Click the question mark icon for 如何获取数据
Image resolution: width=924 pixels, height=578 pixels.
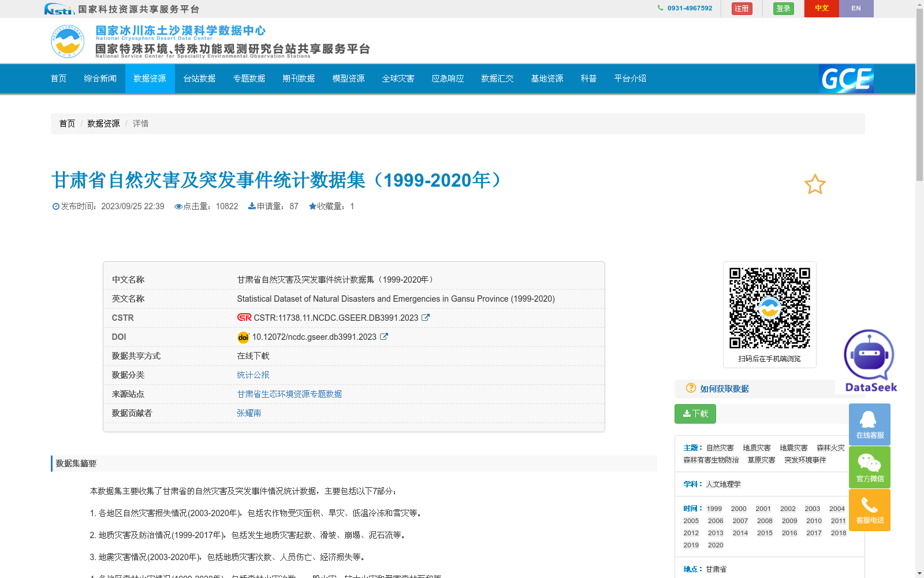coord(691,388)
